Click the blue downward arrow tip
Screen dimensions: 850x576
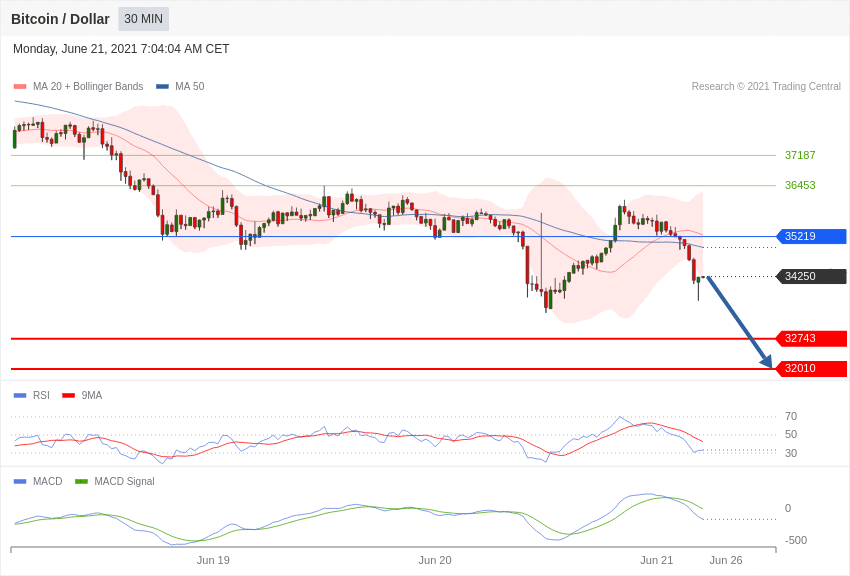(769, 364)
